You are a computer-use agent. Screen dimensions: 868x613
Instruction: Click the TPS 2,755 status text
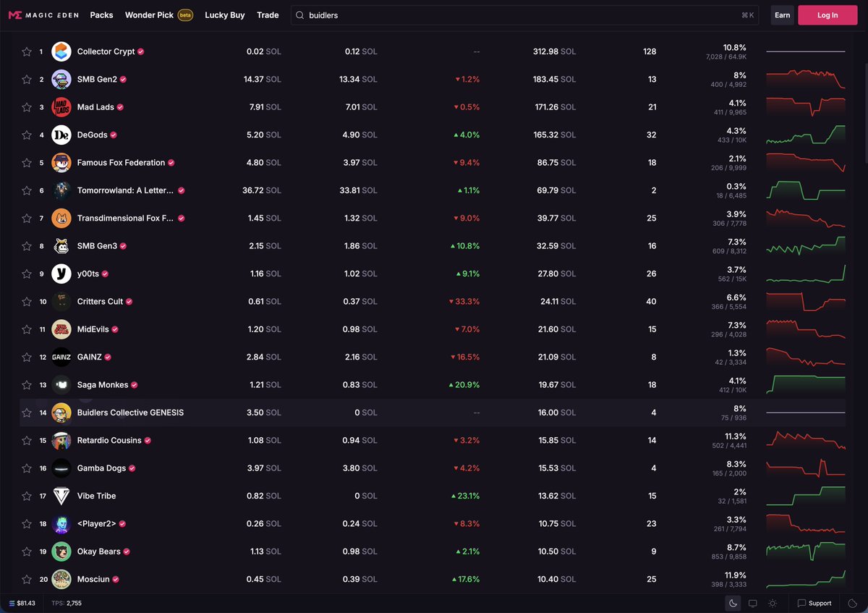tap(68, 603)
